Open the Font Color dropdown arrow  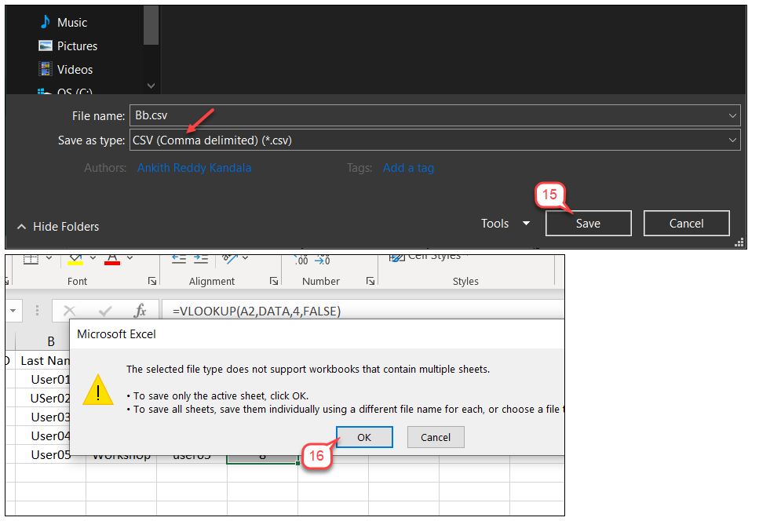pos(130,258)
